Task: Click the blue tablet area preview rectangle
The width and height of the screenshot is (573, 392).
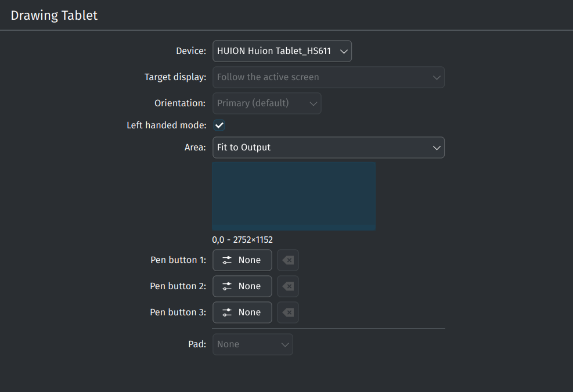Action: (294, 196)
